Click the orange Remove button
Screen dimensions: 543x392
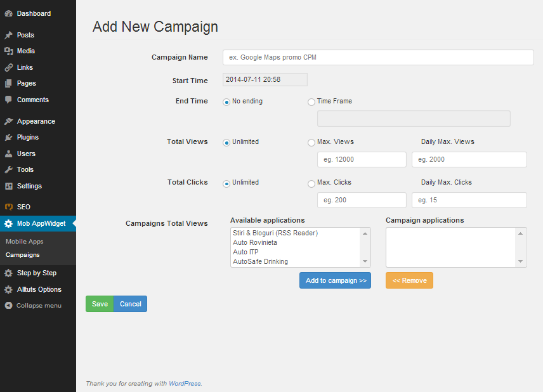409,280
